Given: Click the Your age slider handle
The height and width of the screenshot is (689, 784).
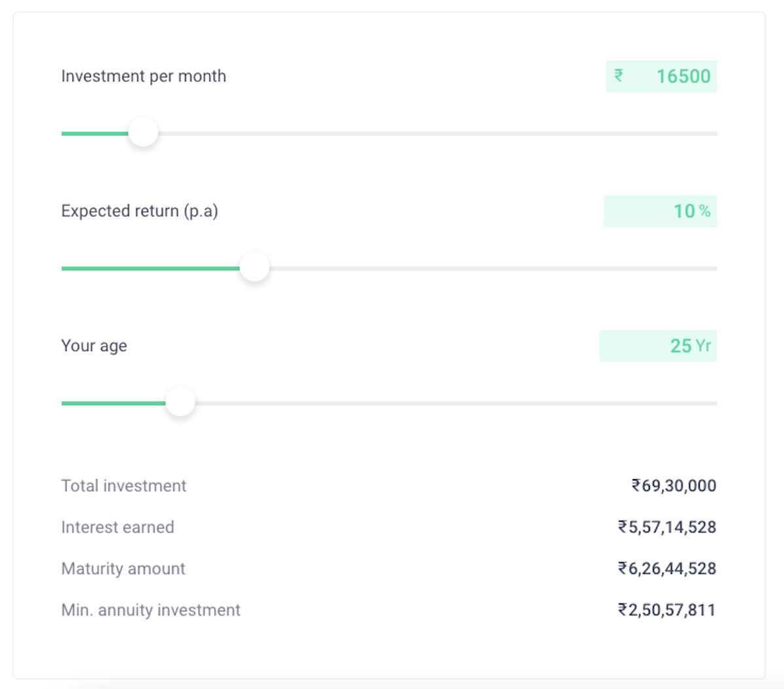Looking at the screenshot, I should pos(180,401).
